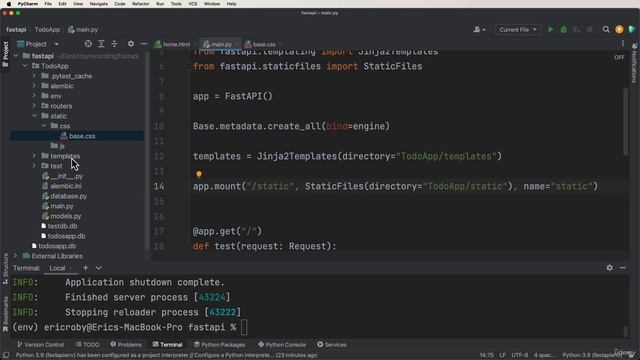Open the Terminal settings gear icon
Image resolution: width=640 pixels, height=360 pixels.
point(609,268)
